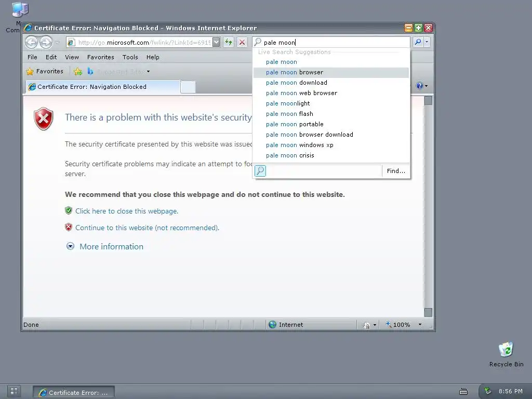Click the page icon in address bar
The height and width of the screenshot is (399, 532).
click(x=71, y=43)
